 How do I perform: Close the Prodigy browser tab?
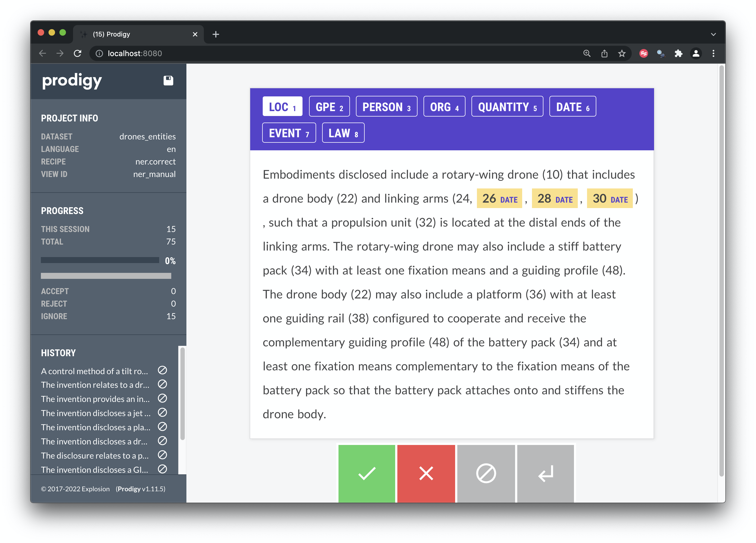pyautogui.click(x=195, y=34)
